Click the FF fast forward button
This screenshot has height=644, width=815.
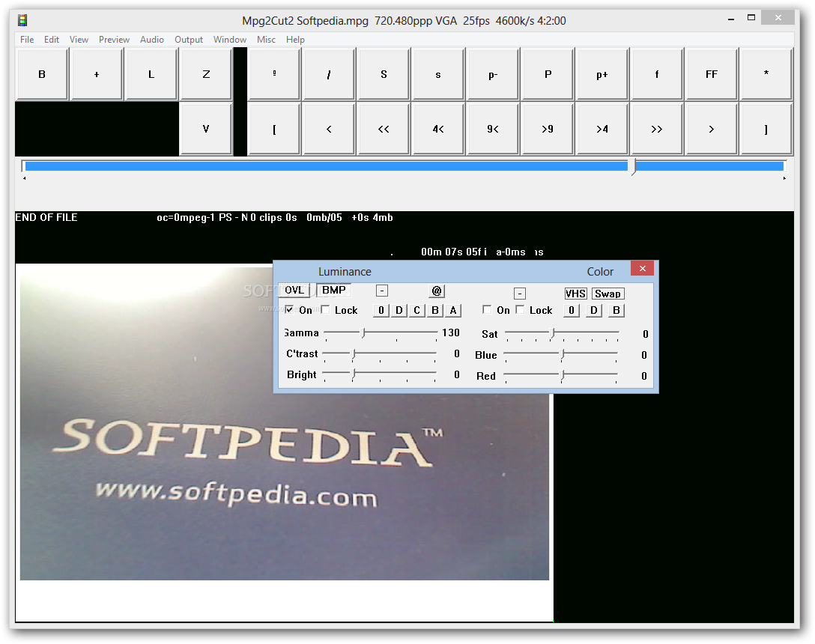pos(712,74)
